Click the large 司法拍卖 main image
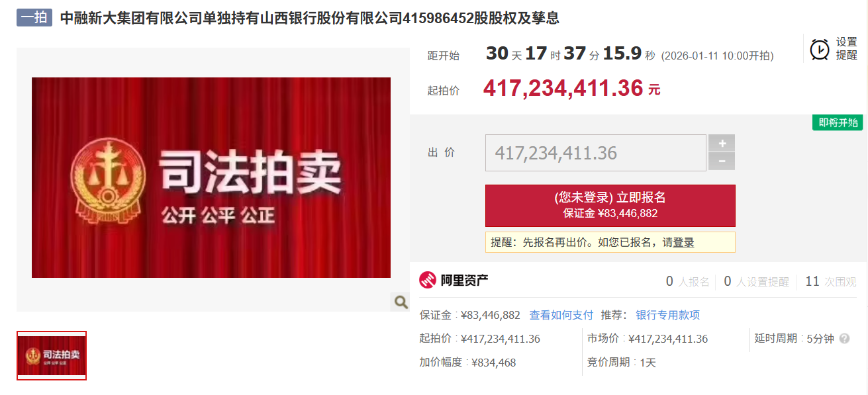Image resolution: width=868 pixels, height=395 pixels. click(211, 177)
